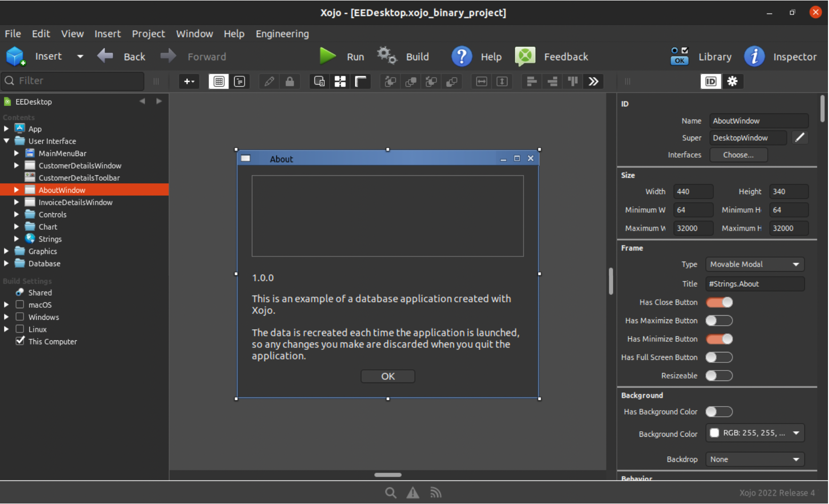Open the File menu

pyautogui.click(x=13, y=34)
